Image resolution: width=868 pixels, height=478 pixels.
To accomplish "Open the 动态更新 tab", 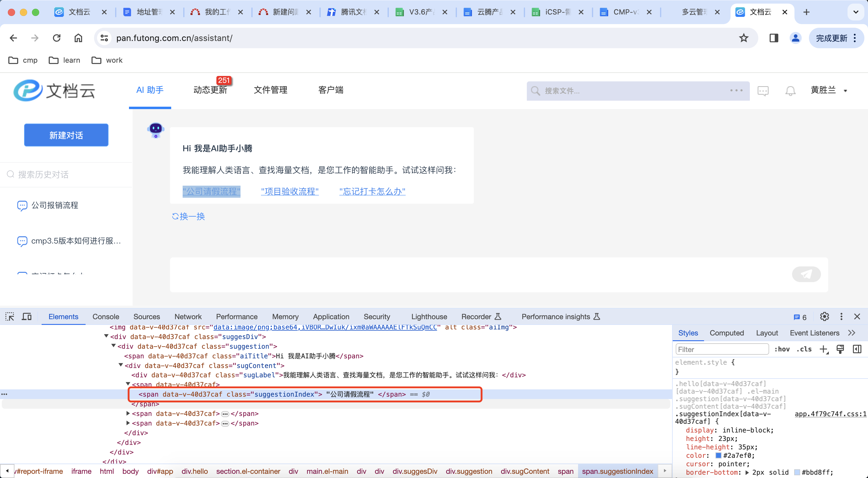I will 210,90.
